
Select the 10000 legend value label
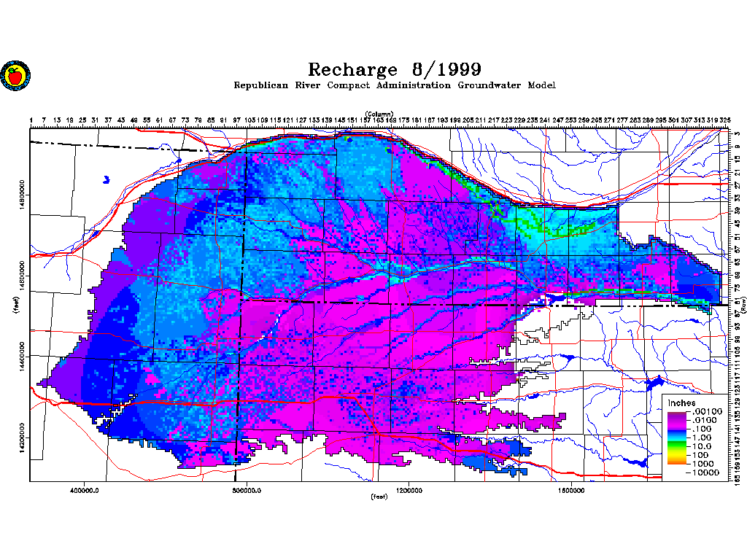click(705, 472)
